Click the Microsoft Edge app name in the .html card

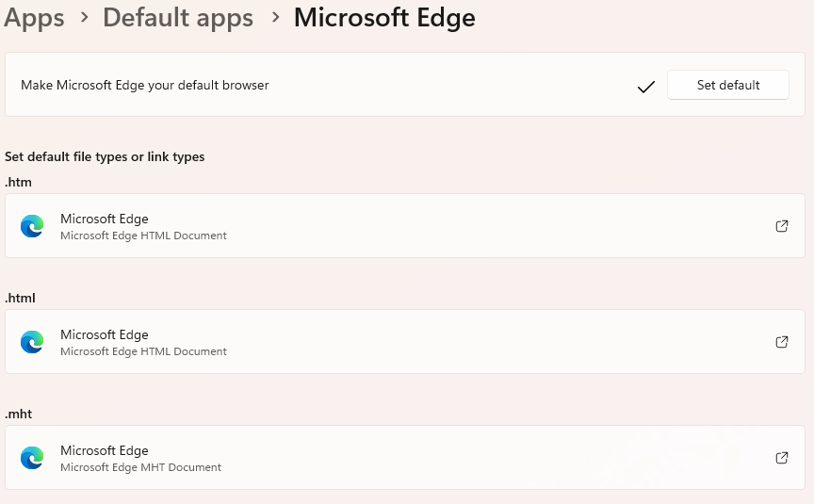(x=105, y=334)
